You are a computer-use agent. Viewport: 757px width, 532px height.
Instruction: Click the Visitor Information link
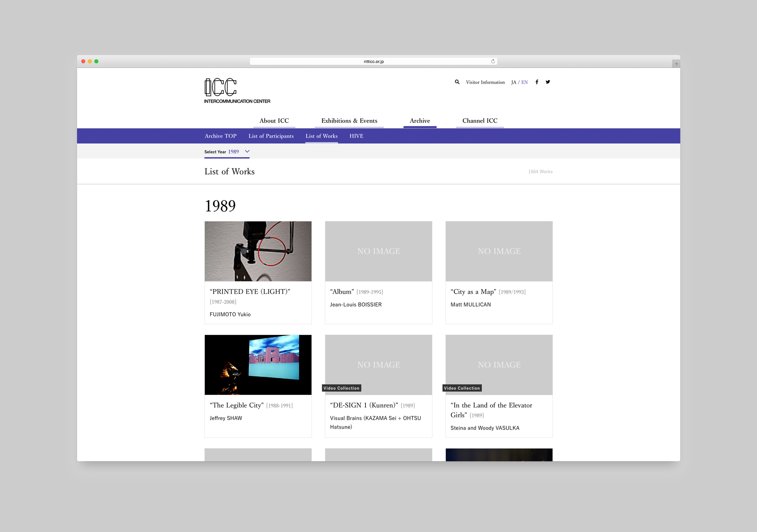(485, 82)
